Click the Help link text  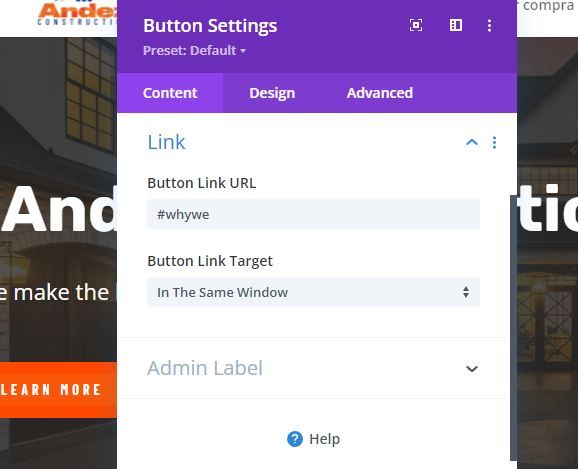click(x=324, y=439)
